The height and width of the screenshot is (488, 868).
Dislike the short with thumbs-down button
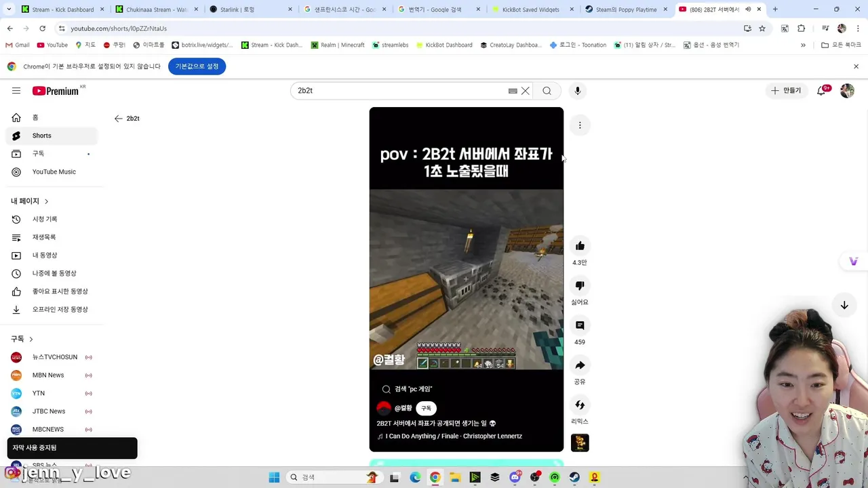[580, 285]
